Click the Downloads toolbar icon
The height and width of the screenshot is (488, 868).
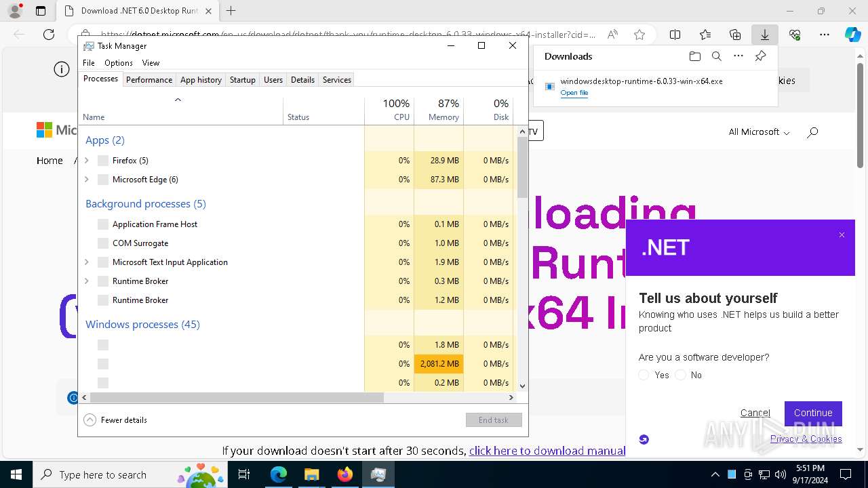point(764,35)
